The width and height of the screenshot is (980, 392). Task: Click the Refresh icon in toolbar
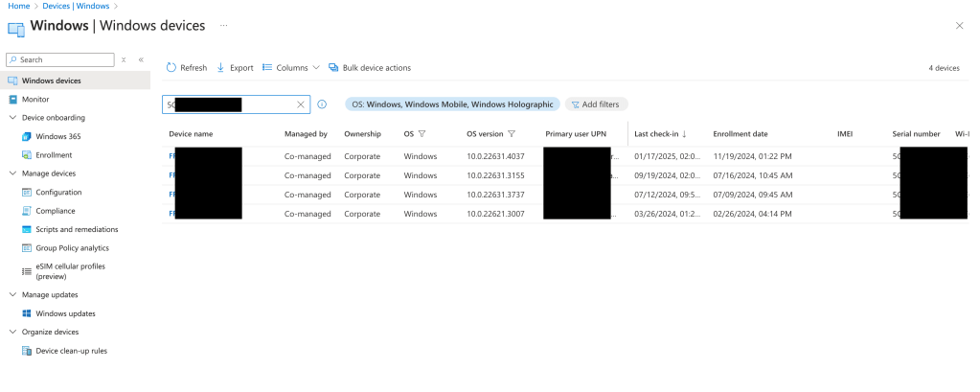coord(171,68)
